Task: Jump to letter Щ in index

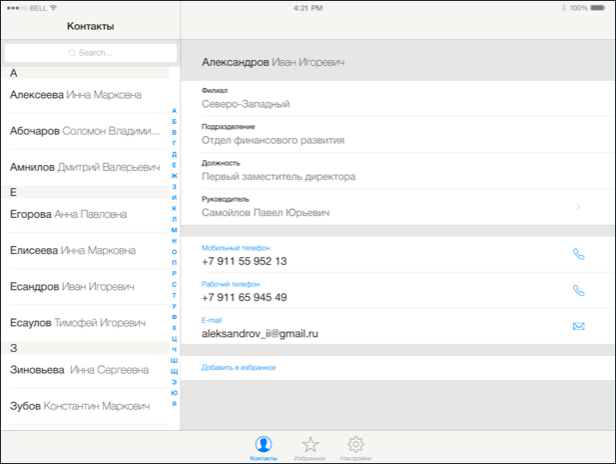Action: click(174, 371)
